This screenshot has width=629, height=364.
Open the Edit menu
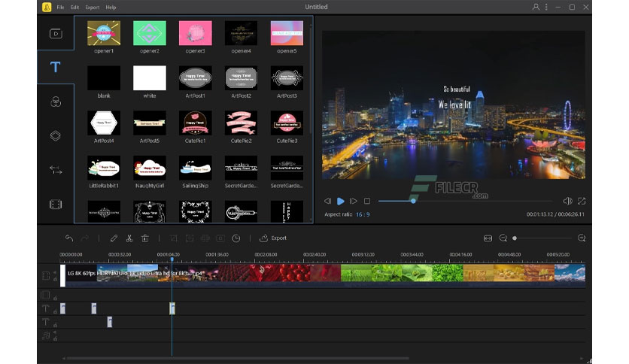pos(74,8)
